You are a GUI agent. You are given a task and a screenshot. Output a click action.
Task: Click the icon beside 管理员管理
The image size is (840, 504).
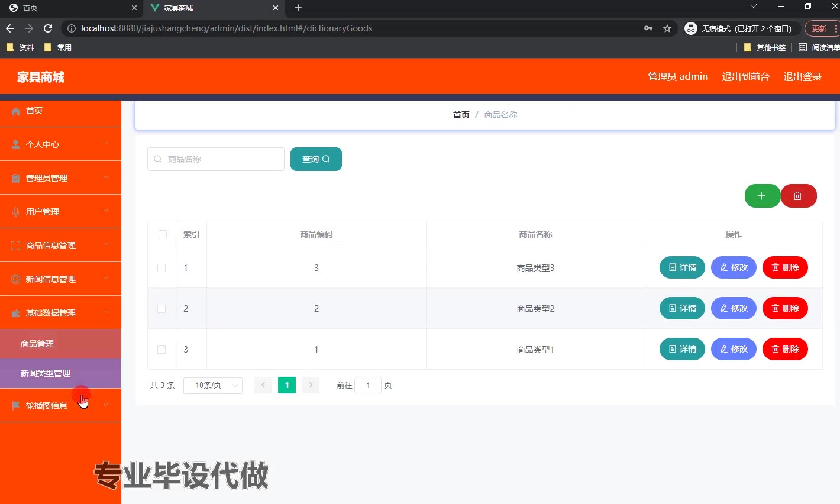click(x=16, y=178)
